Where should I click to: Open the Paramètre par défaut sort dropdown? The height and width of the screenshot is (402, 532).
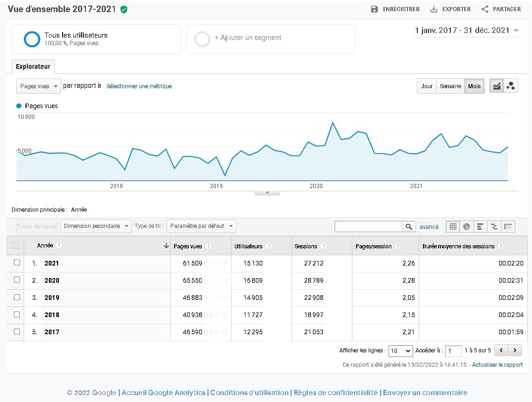coord(201,226)
